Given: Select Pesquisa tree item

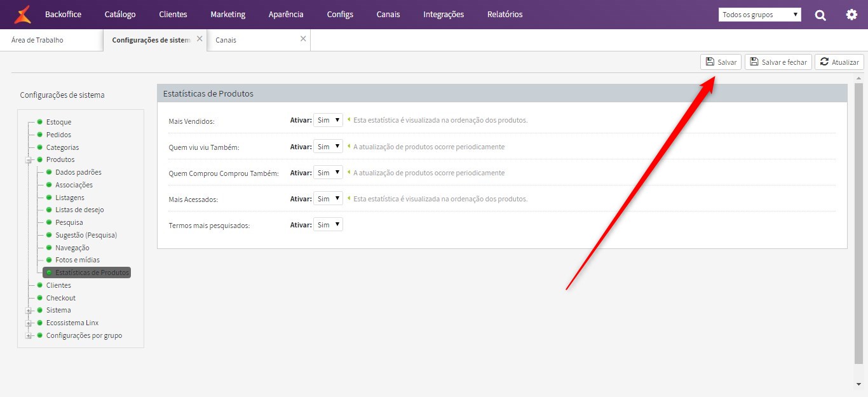Looking at the screenshot, I should click(x=69, y=222).
